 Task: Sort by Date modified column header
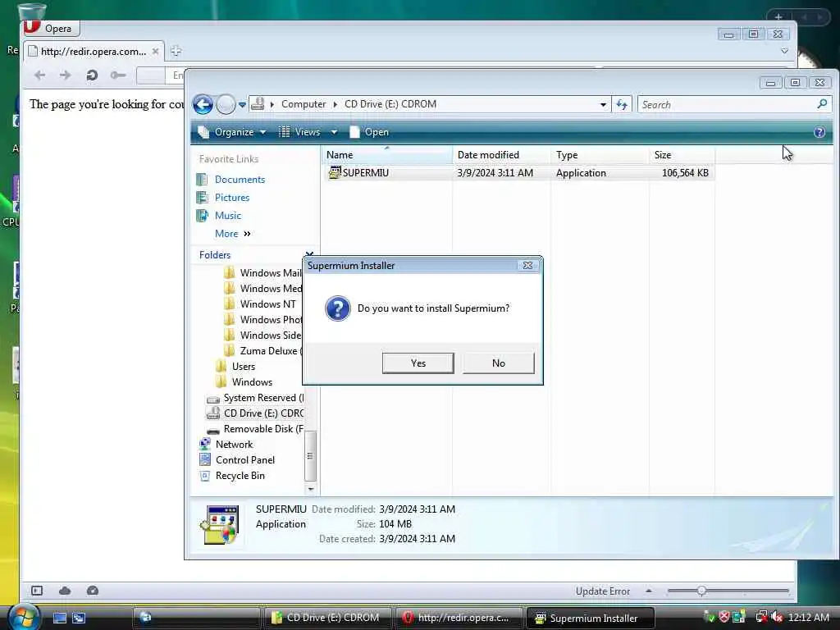click(501, 155)
